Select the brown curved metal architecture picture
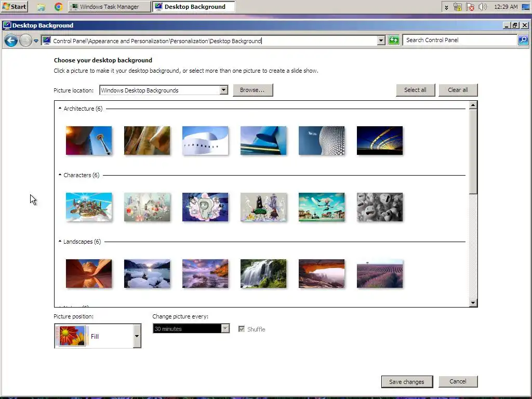The height and width of the screenshot is (399, 532). (147, 141)
